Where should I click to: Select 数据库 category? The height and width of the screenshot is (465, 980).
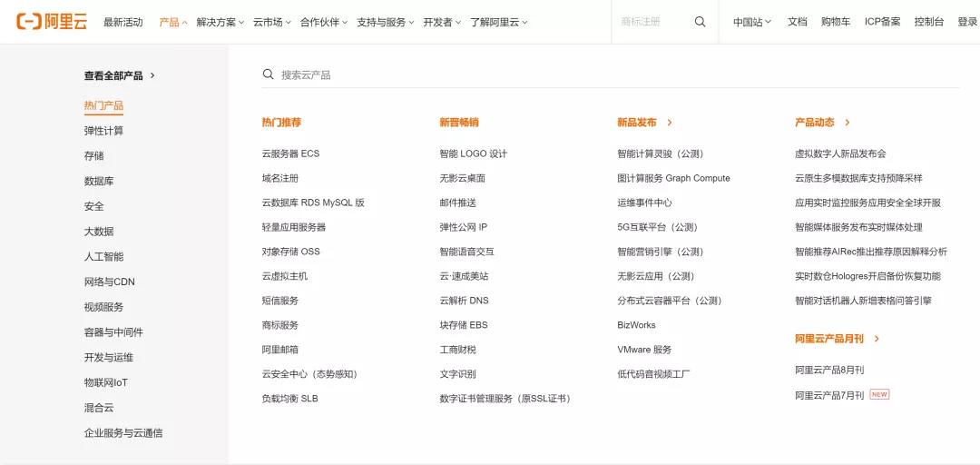click(99, 182)
